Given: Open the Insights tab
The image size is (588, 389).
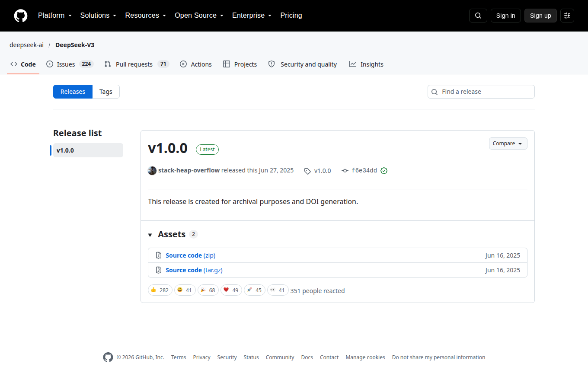Looking at the screenshot, I should pos(366,64).
